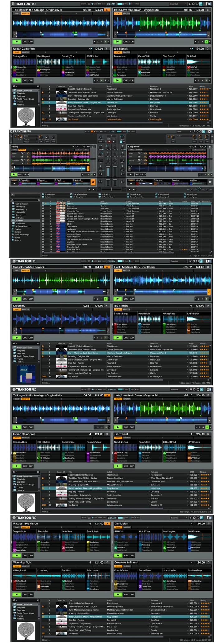
Task: Click the D/W knob in FX unit 1
Action: 20,137
